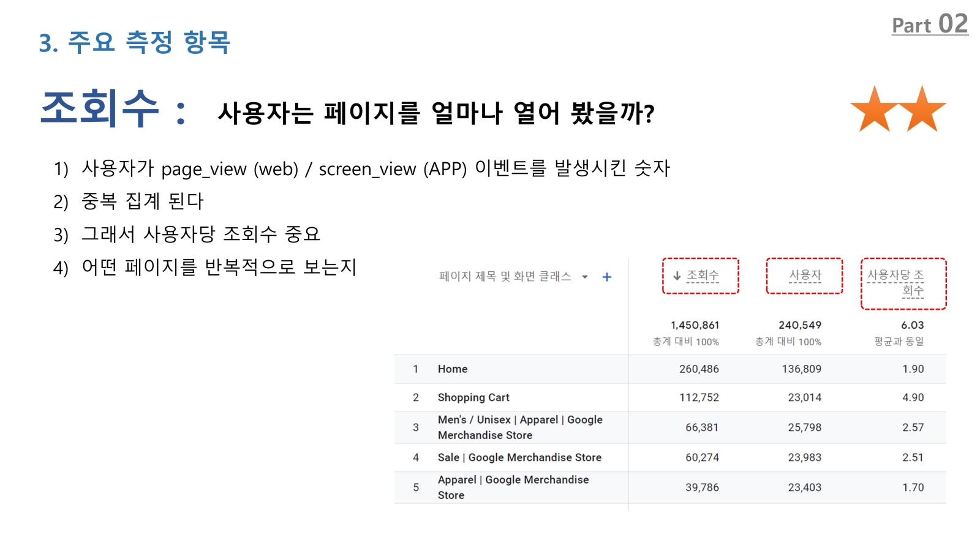Open the 페이지 제목 및 화면 클래스 dropdown arrow
980x551 pixels.
pos(585,277)
